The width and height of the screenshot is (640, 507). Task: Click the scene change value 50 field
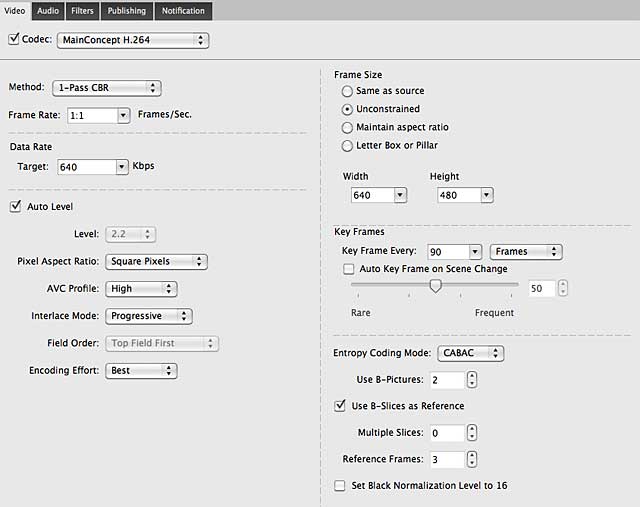(x=541, y=289)
